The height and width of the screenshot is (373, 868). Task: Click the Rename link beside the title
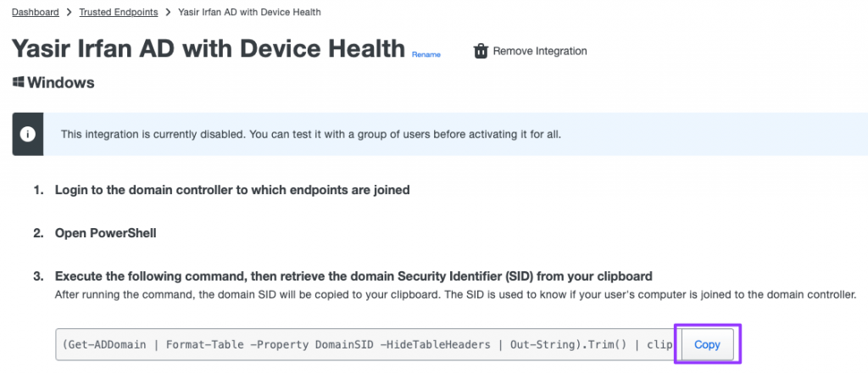[426, 54]
